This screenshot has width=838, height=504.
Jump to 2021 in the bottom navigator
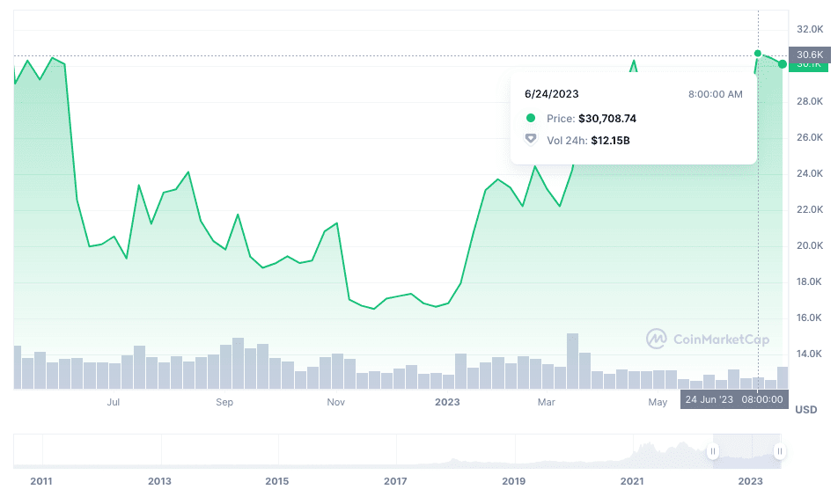point(631,481)
